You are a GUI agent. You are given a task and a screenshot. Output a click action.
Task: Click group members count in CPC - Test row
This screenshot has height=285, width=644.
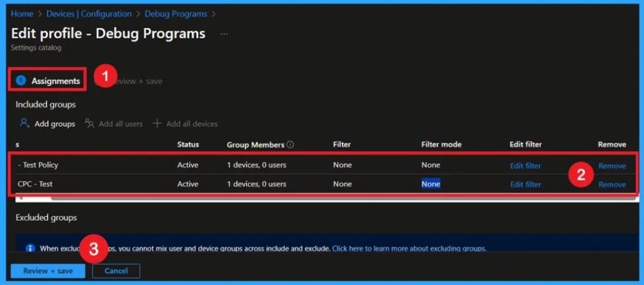click(x=257, y=184)
